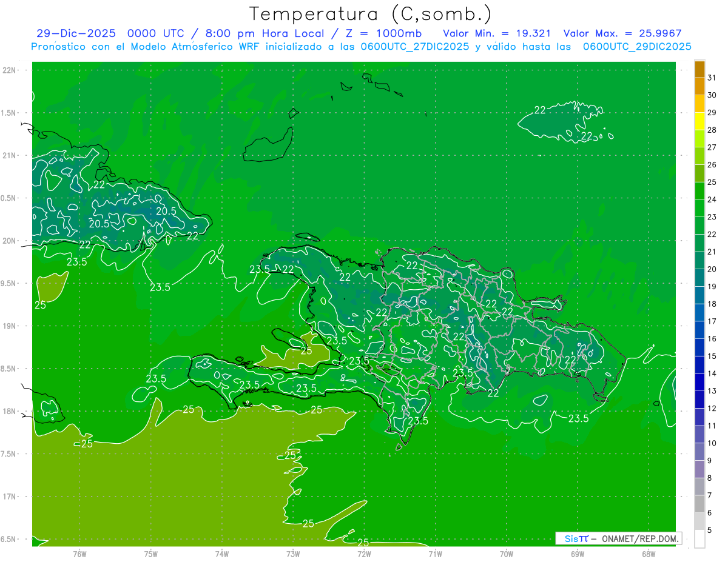This screenshot has width=728, height=562.
Task: Click the color scale value '28'
Action: coord(712,130)
